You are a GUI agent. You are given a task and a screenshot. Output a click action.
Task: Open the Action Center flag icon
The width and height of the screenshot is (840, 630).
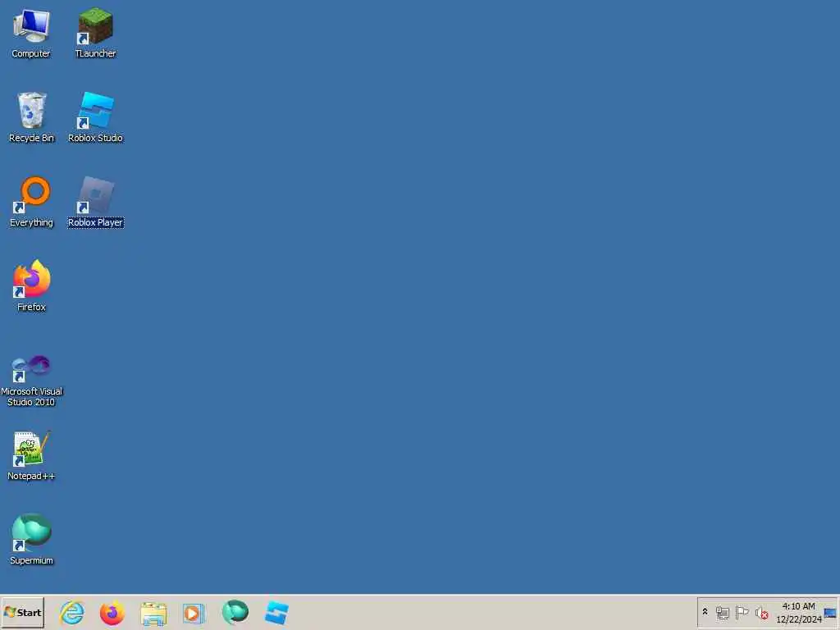tap(742, 612)
